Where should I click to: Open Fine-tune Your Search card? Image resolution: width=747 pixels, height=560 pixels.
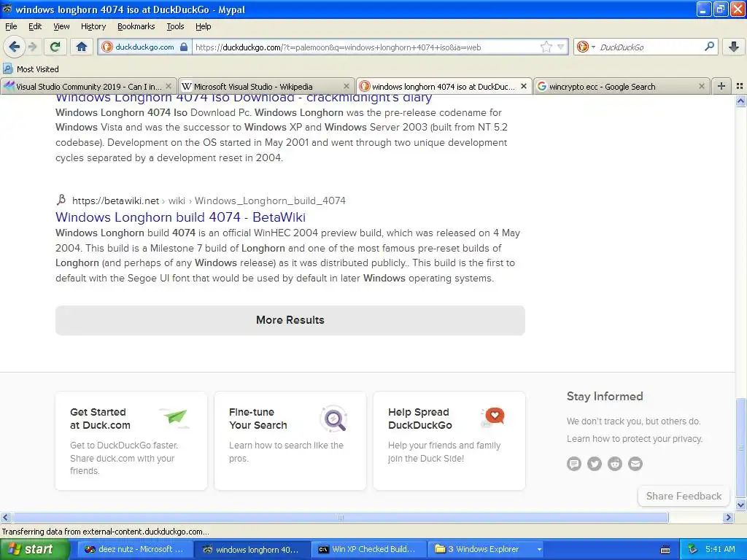290,440
